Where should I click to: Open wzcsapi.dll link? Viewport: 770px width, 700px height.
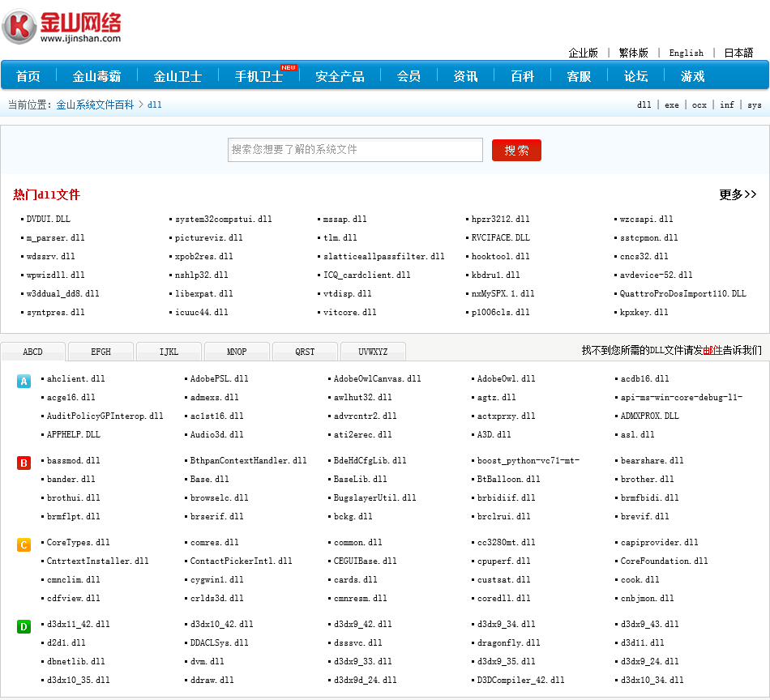coord(646,219)
